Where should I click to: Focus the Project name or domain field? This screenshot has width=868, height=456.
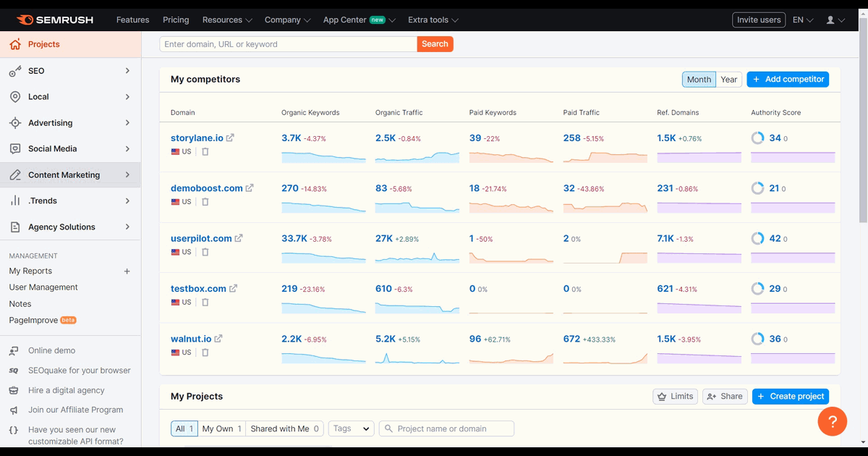click(446, 428)
